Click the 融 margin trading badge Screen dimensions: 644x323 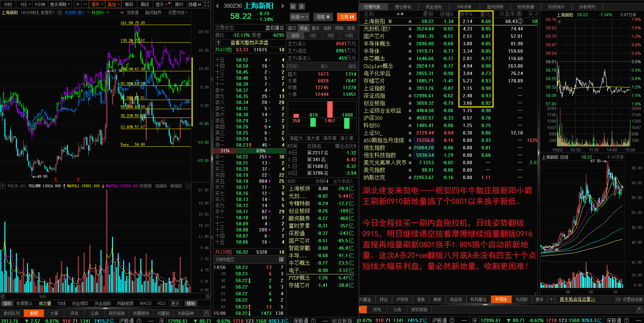tap(293, 6)
